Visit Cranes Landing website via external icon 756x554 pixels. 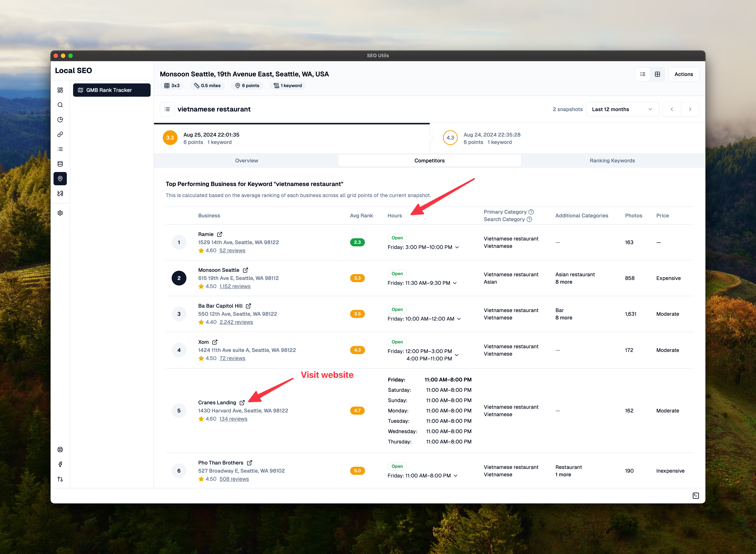click(242, 402)
